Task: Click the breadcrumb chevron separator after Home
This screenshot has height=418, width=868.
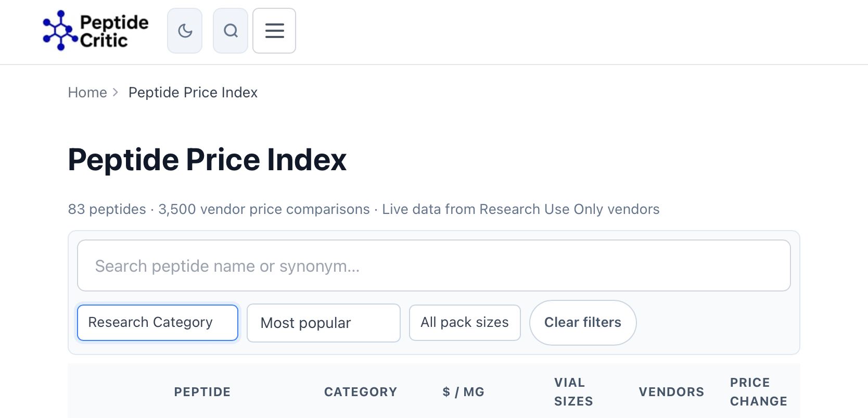Action: [x=116, y=92]
